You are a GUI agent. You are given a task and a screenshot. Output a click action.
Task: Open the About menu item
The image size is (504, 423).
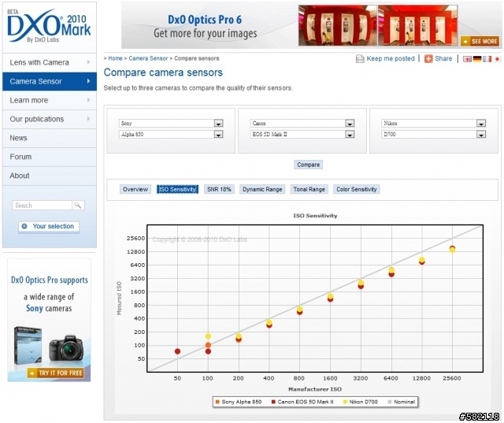pyautogui.click(x=50, y=176)
